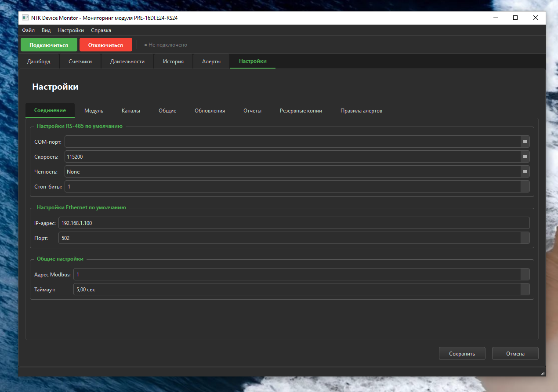
Task: Open the Скорость dropdown arrow
Action: pyautogui.click(x=525, y=156)
